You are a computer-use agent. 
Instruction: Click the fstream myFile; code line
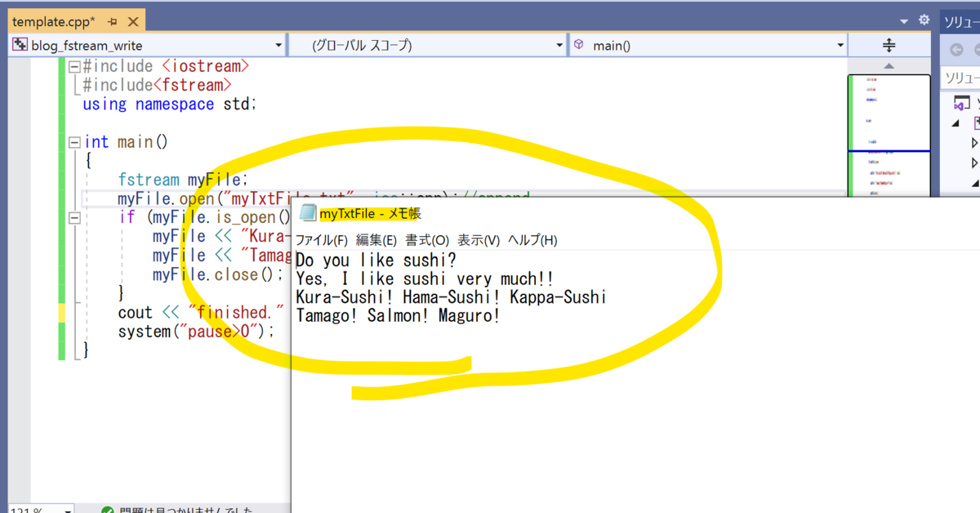tap(182, 180)
